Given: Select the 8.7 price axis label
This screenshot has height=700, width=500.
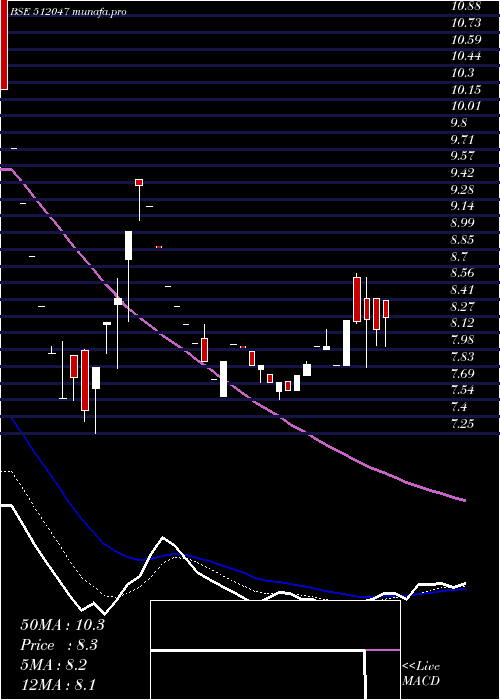Looking at the screenshot, I should 459,256.
